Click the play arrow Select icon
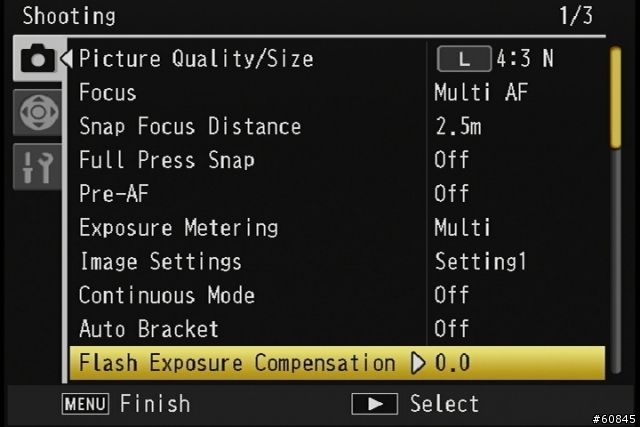Image resolution: width=640 pixels, height=427 pixels. click(x=374, y=404)
